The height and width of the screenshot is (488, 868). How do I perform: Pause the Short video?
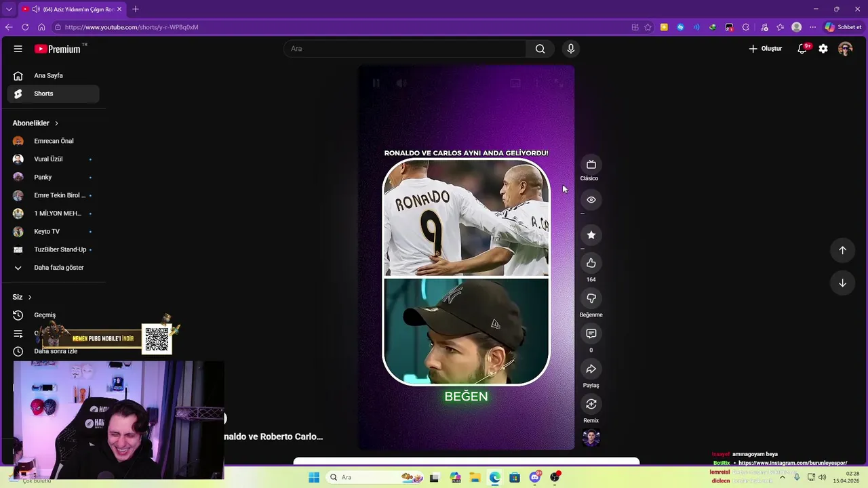coord(376,83)
